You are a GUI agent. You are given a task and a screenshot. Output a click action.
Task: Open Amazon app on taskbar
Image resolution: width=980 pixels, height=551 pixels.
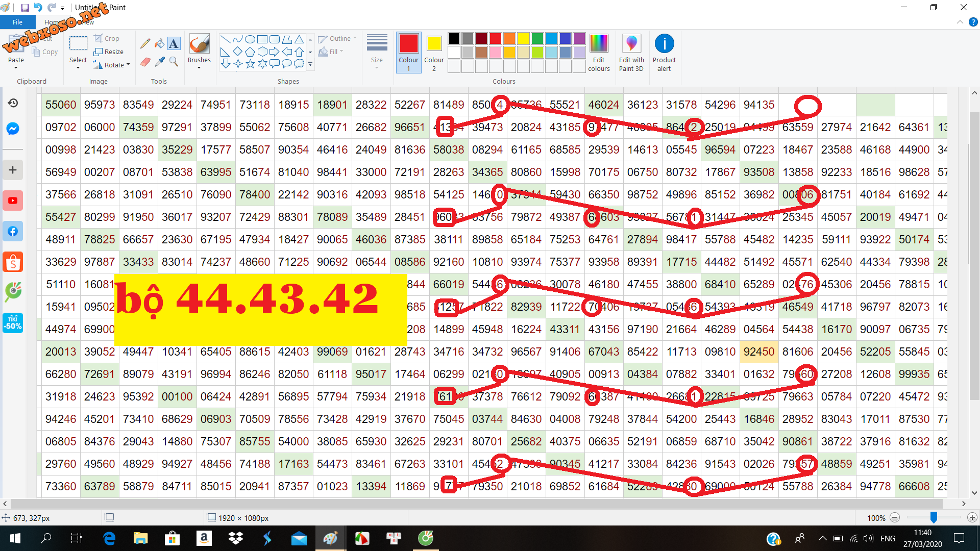[x=204, y=538]
